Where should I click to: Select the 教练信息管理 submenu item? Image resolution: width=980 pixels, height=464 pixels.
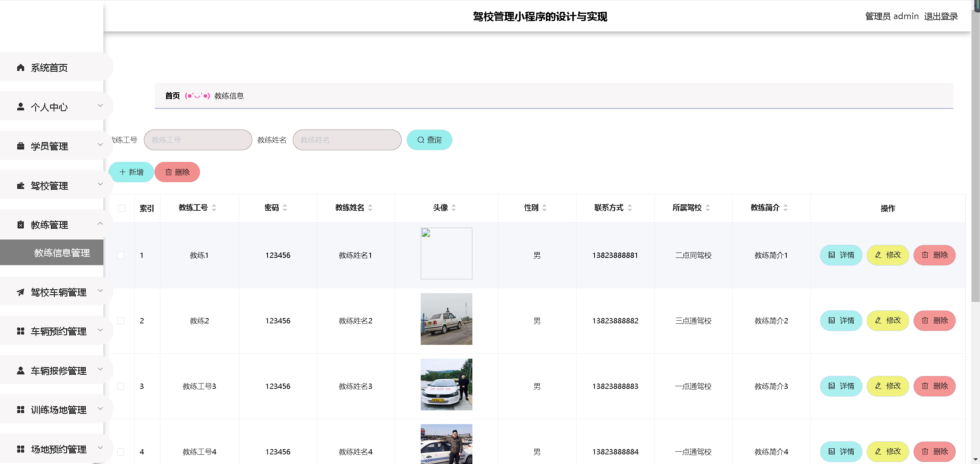tap(52, 252)
